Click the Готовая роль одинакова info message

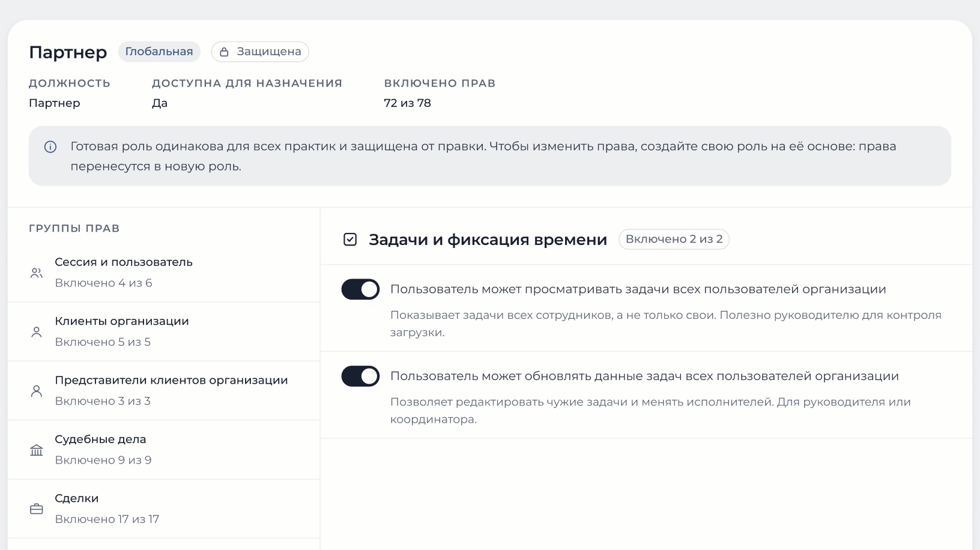click(483, 156)
